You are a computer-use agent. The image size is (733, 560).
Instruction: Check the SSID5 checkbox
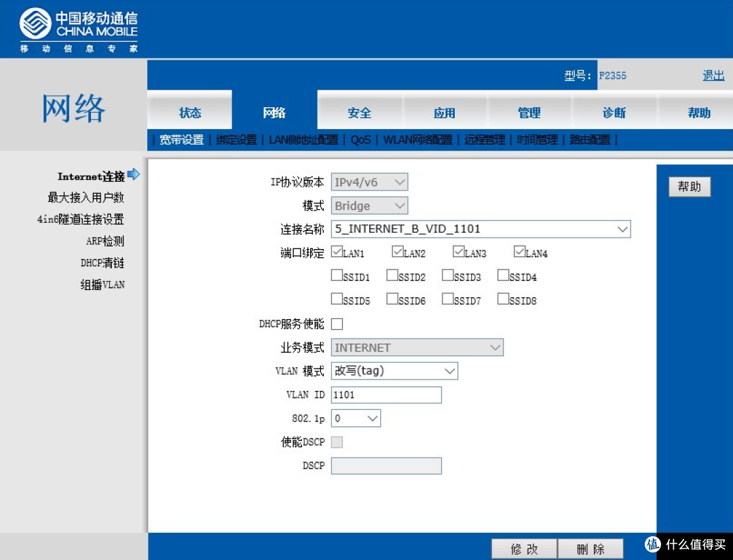pos(337,298)
